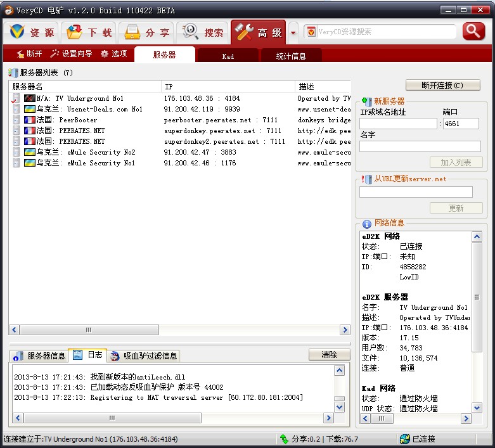Open the 设置向导 setup wizard
The image size is (495, 448).
pyautogui.click(x=71, y=54)
